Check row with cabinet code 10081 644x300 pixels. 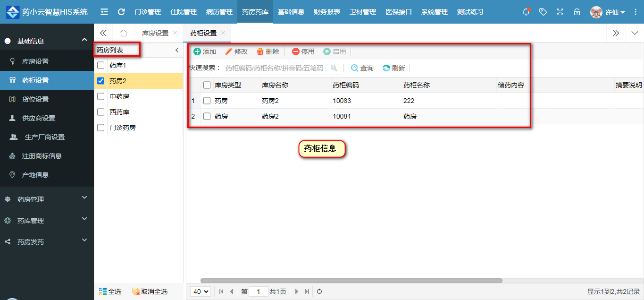[207, 116]
